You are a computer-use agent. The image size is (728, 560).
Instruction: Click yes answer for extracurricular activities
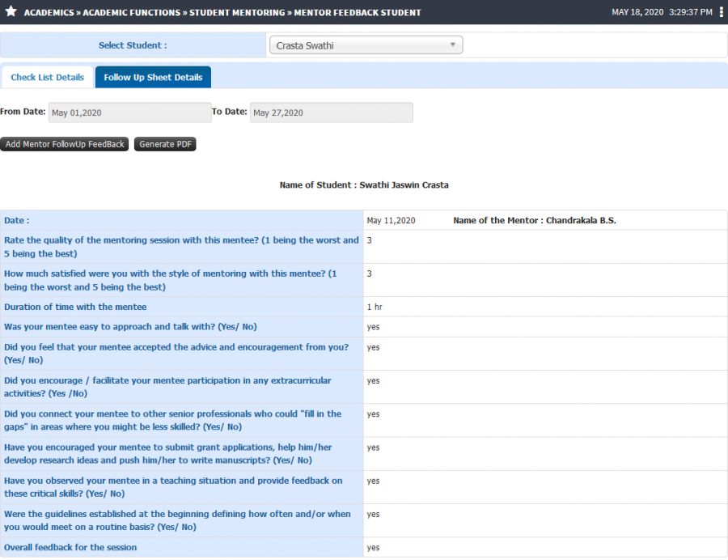[x=373, y=381]
